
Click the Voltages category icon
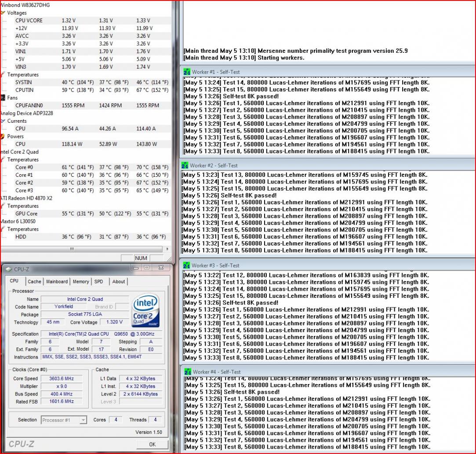[x=3, y=13]
